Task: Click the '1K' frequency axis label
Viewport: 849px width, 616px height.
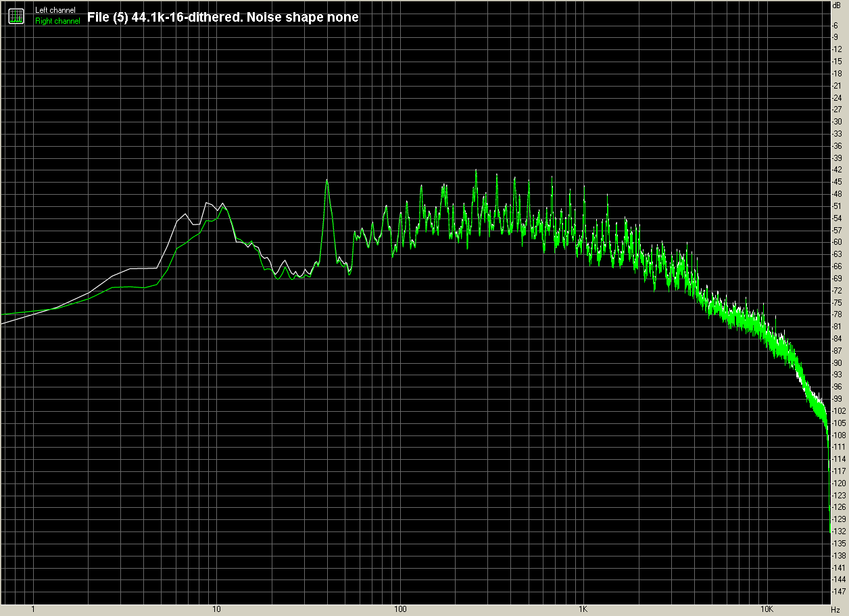Action: click(583, 610)
